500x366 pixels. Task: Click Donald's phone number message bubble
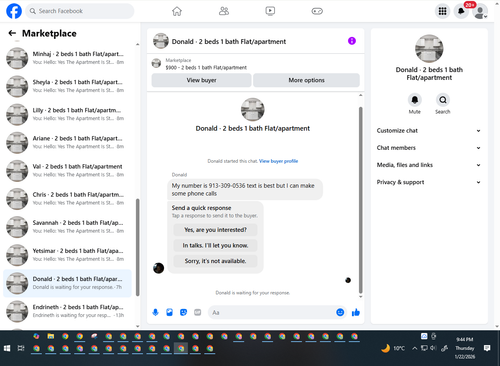point(245,189)
